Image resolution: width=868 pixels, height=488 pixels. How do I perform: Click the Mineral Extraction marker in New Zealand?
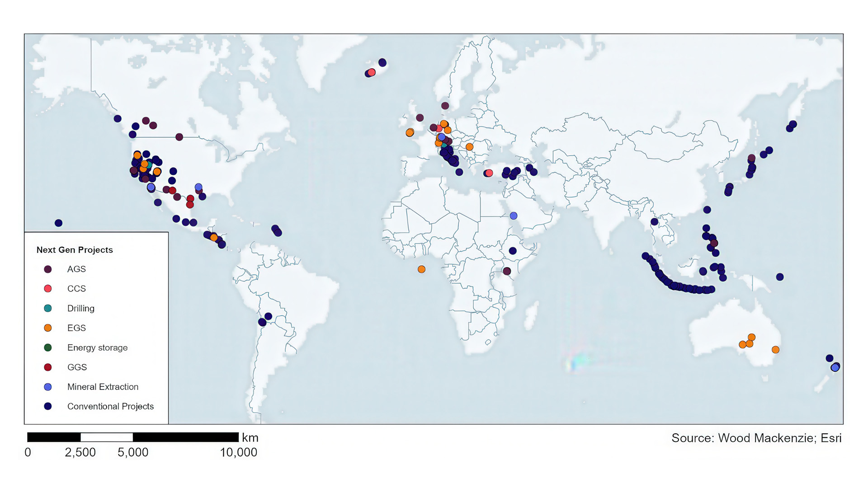tap(835, 368)
